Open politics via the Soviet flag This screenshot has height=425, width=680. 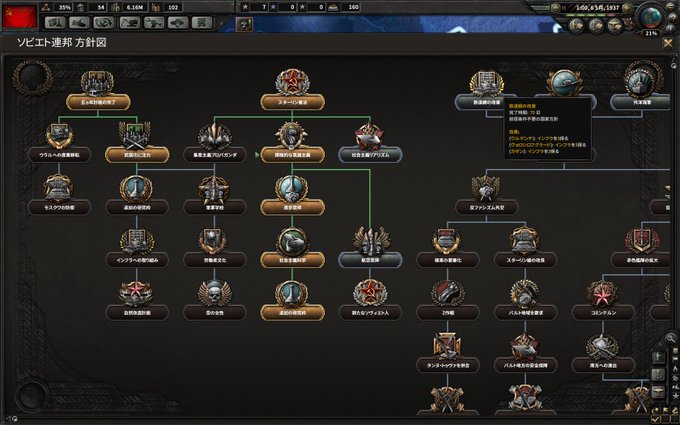point(20,17)
